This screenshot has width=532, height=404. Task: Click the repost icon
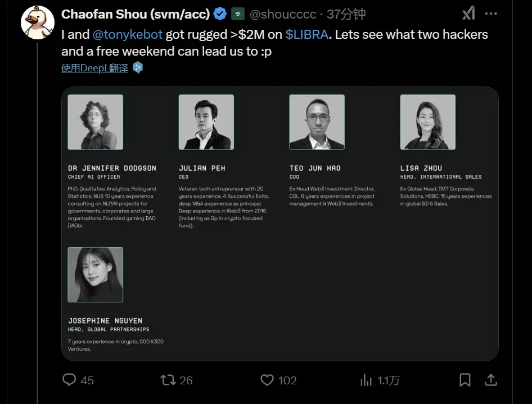tap(168, 380)
